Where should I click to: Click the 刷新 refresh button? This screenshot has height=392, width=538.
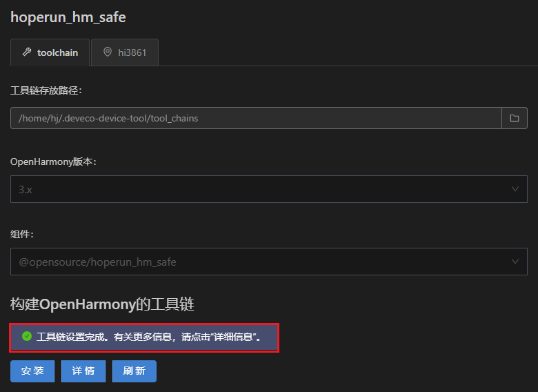(134, 371)
